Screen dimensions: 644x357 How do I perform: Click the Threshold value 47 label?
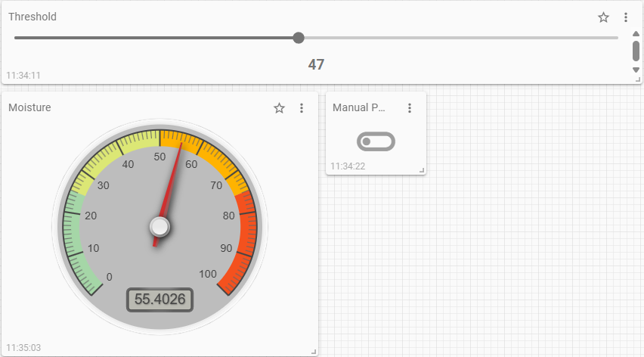(x=316, y=64)
